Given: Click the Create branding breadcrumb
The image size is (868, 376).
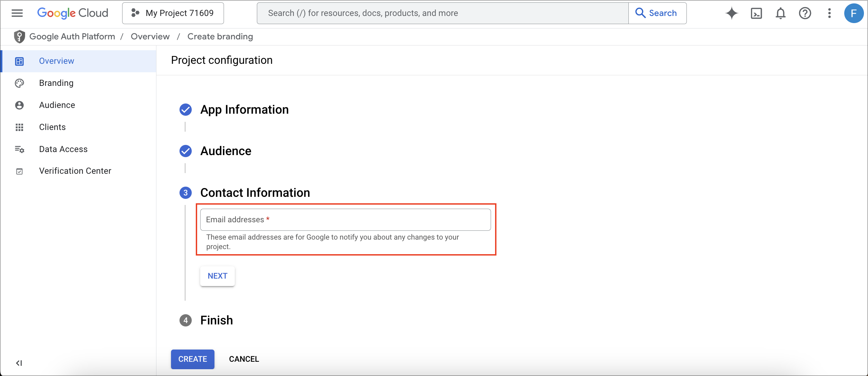Looking at the screenshot, I should pyautogui.click(x=220, y=37).
